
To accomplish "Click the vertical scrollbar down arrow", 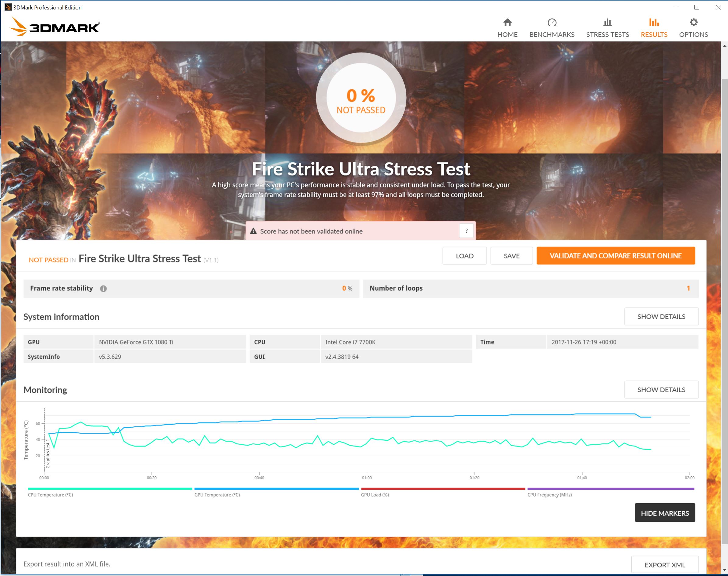I will pyautogui.click(x=724, y=570).
